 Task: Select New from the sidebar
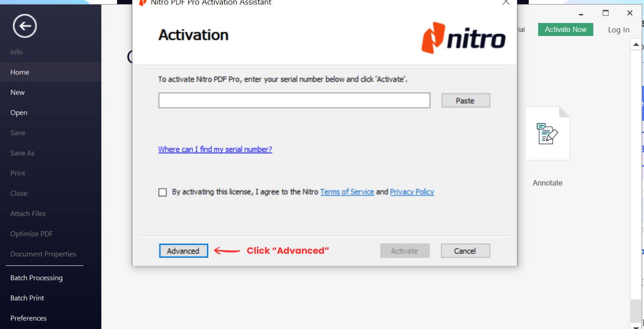coord(17,92)
